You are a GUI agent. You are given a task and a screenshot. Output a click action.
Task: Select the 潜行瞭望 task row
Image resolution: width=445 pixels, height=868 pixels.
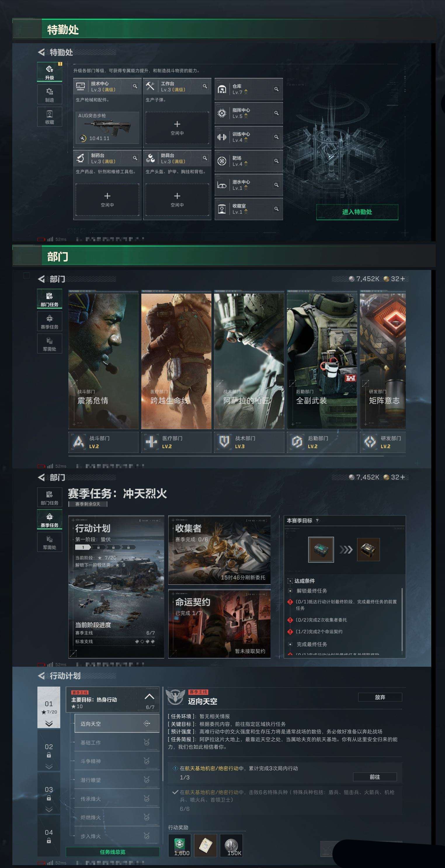click(117, 780)
